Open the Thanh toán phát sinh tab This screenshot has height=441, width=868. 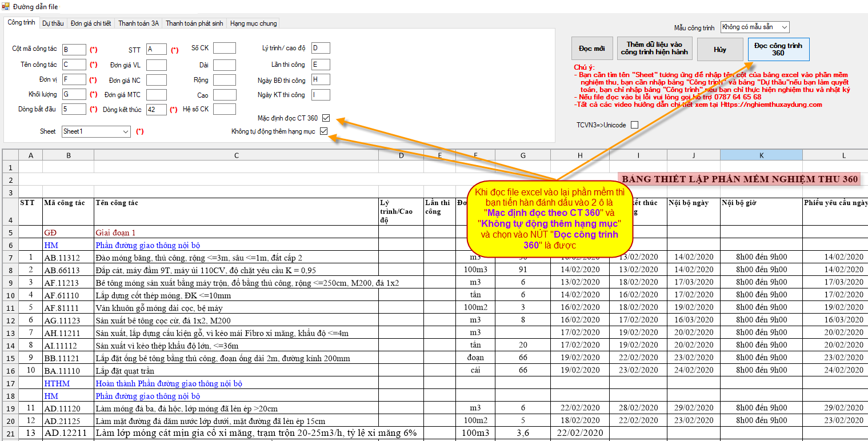tap(194, 23)
